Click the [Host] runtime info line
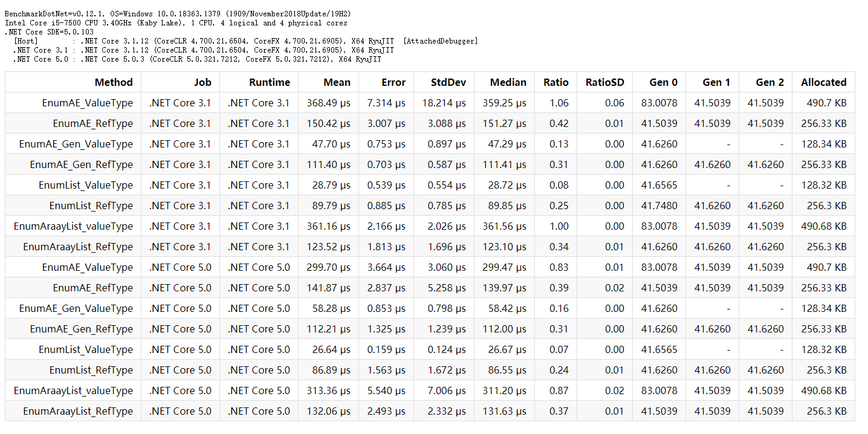The width and height of the screenshot is (868, 434). (x=245, y=41)
